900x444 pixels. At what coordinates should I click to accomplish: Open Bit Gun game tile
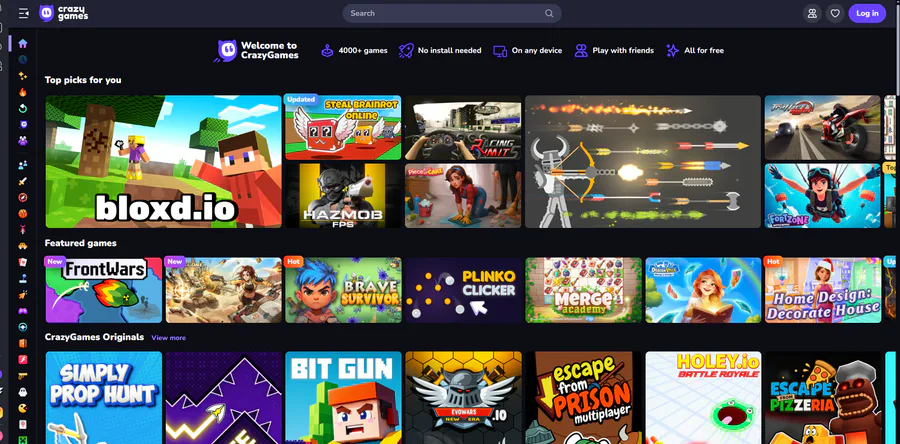click(x=343, y=398)
